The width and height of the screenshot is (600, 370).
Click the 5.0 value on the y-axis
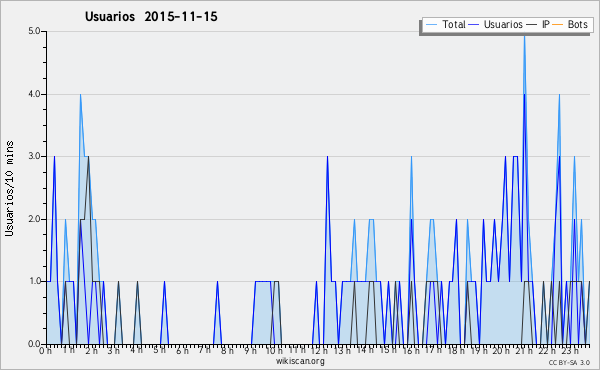click(x=34, y=31)
